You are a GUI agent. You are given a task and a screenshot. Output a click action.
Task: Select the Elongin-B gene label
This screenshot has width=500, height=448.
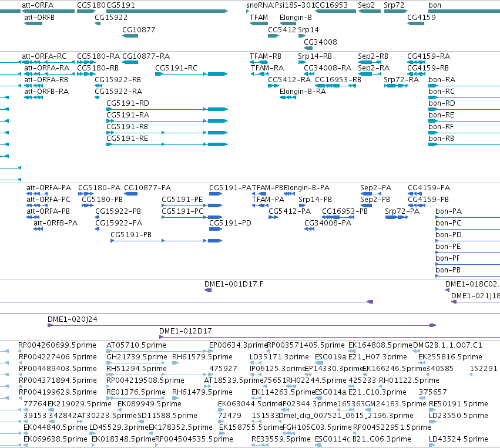tap(296, 18)
